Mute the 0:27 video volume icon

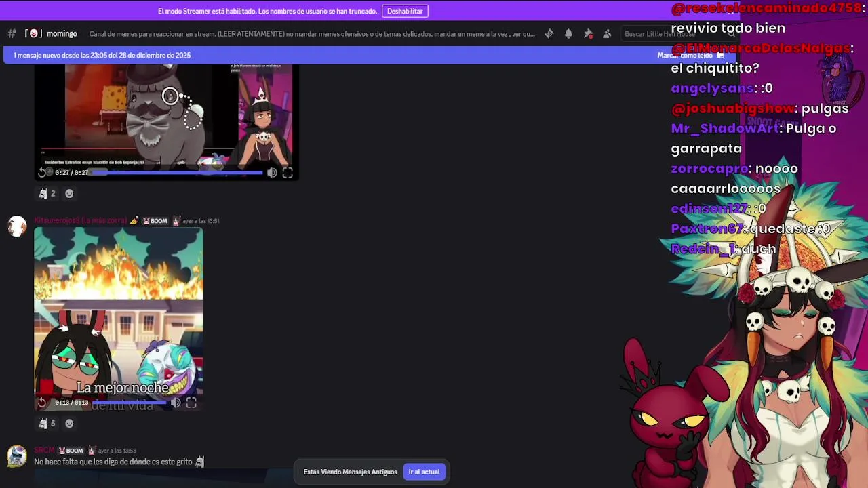(272, 173)
